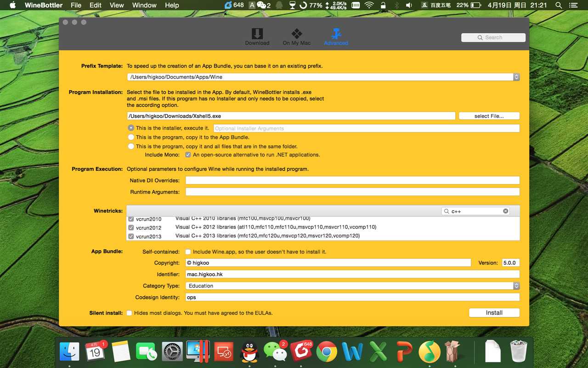Open the View menu
Viewport: 588px width, 368px height.
tap(117, 5)
